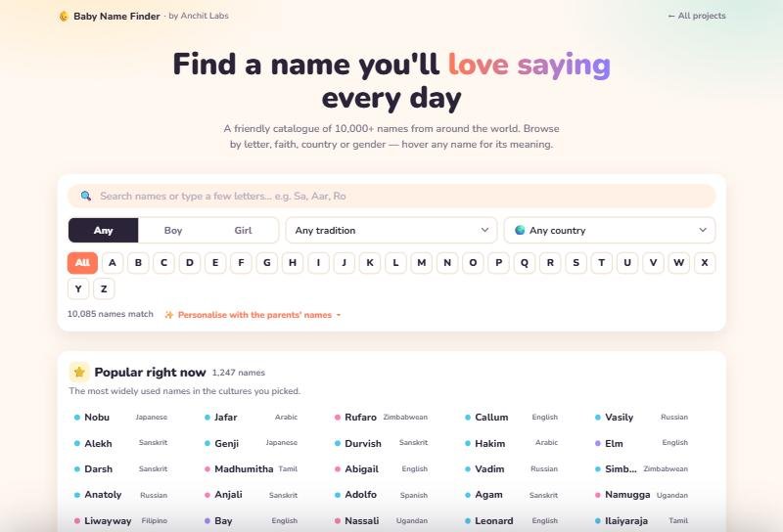The width and height of the screenshot is (783, 532).
Task: Click the name Abigail
Action: (361, 469)
